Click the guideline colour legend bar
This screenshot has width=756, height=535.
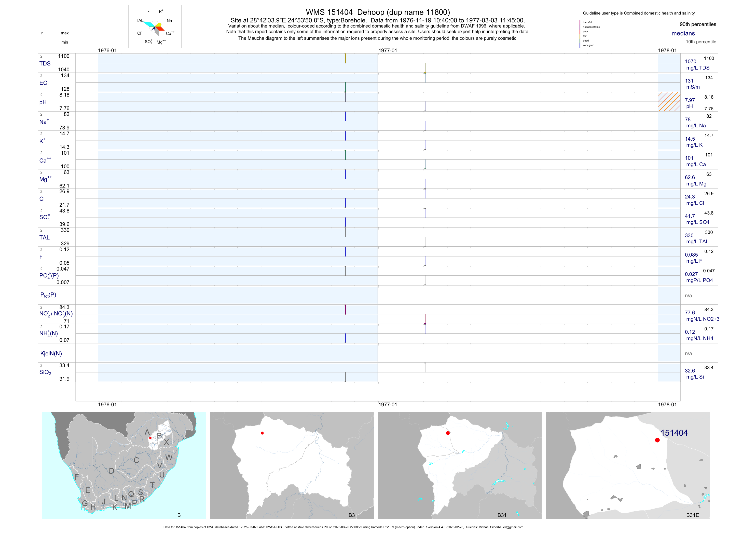(580, 34)
